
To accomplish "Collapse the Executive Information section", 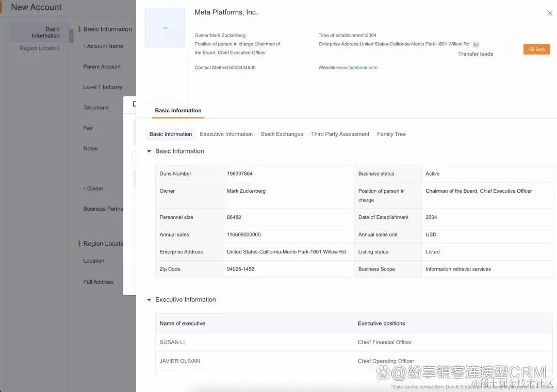I will (149, 300).
